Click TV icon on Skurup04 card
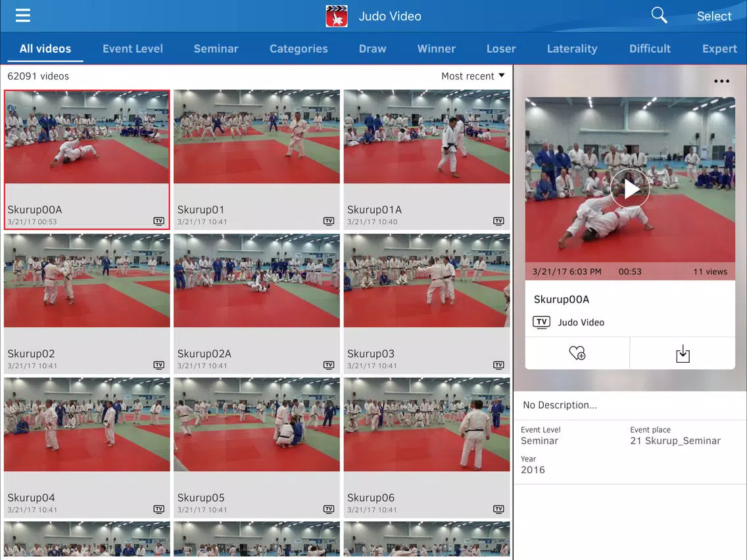 tap(158, 509)
